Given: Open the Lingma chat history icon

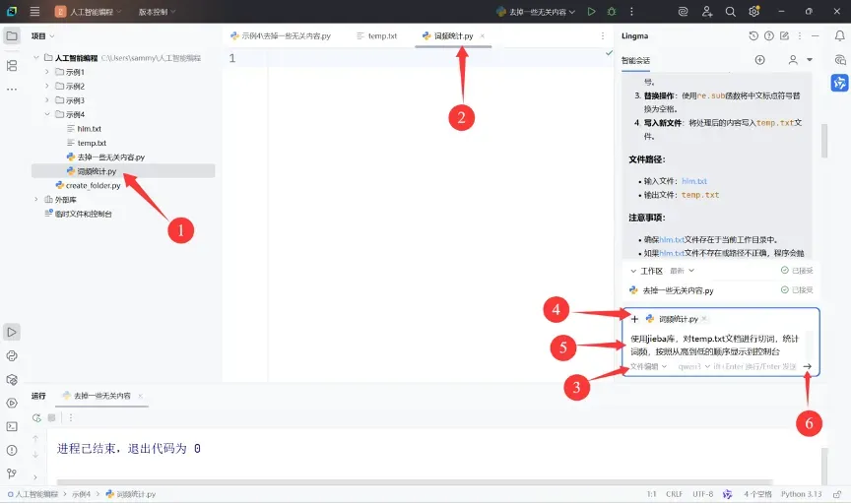Looking at the screenshot, I should pos(753,35).
